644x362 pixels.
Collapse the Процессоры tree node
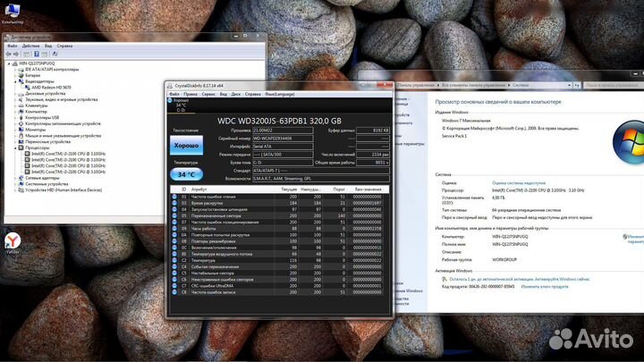click(x=17, y=147)
